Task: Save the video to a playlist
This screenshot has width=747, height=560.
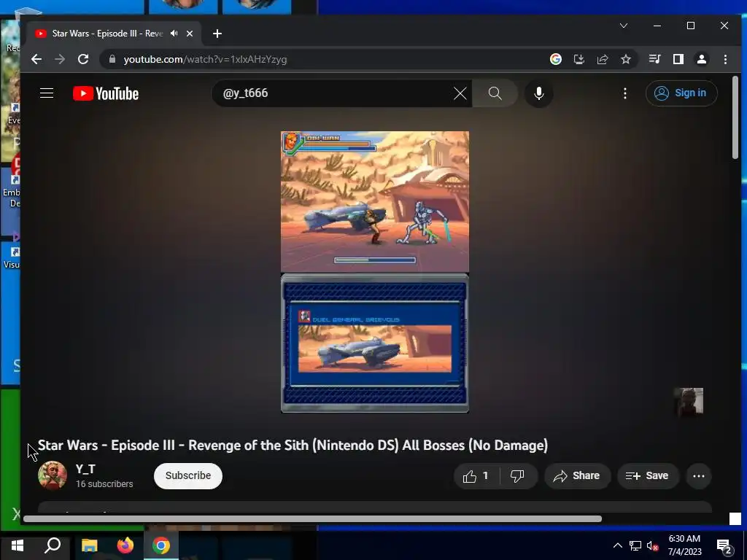Action: point(648,475)
